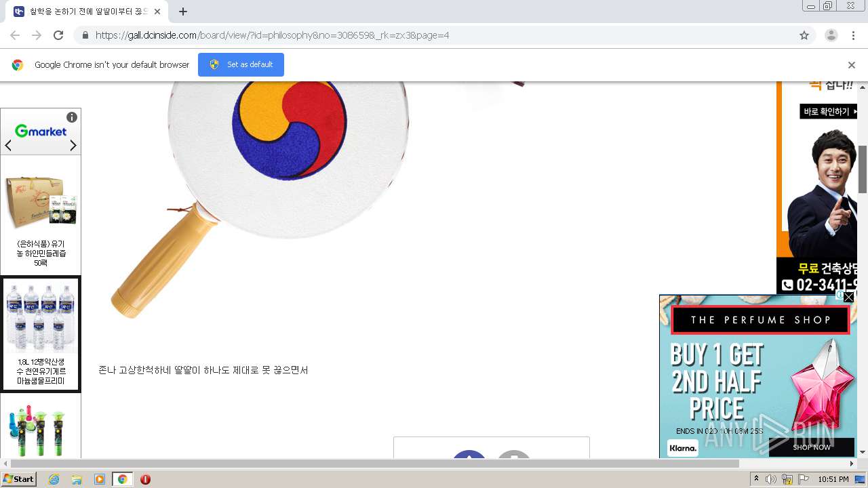Click the 바로 확인하기 ad button
This screenshot has width=868, height=488.
(x=829, y=111)
